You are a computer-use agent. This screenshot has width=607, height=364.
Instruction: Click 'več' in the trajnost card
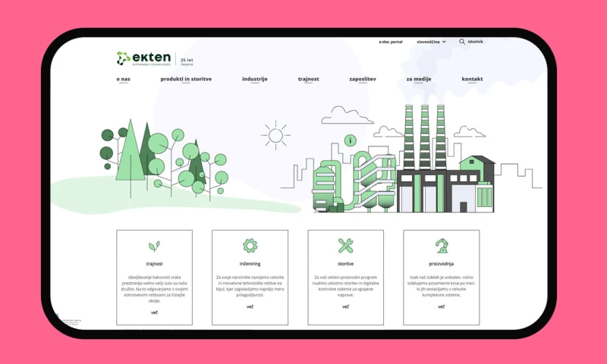point(154,312)
